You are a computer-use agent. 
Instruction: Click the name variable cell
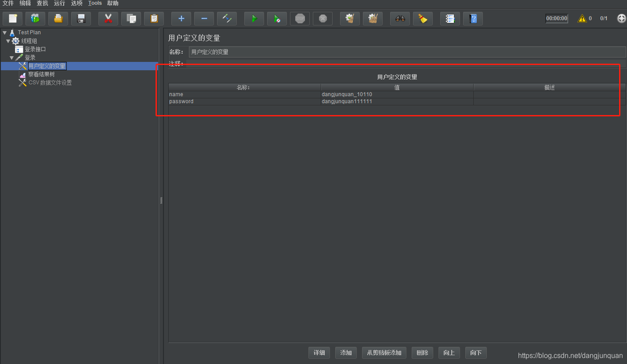pyautogui.click(x=245, y=94)
